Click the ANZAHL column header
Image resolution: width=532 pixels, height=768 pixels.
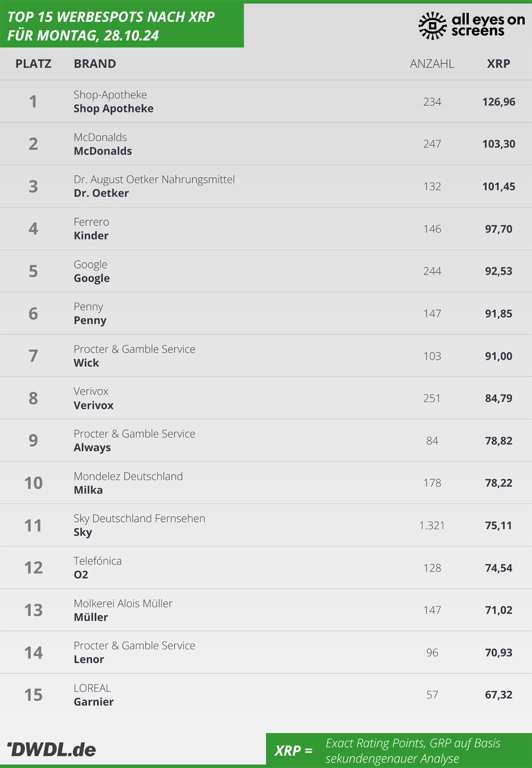pyautogui.click(x=432, y=64)
